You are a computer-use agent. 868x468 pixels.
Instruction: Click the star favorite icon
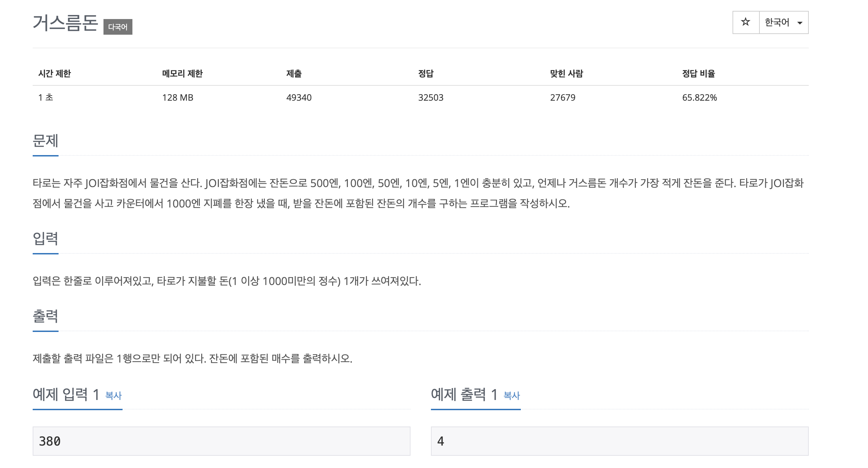click(745, 22)
